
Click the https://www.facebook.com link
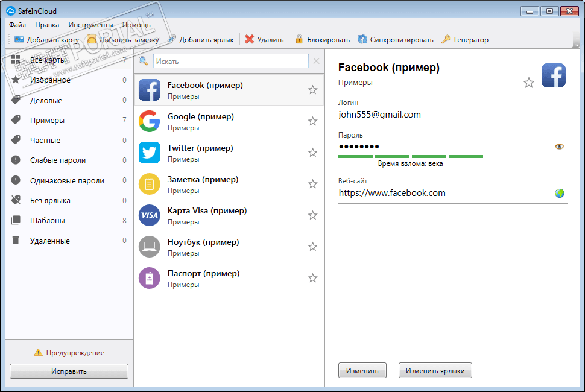pyautogui.click(x=392, y=193)
